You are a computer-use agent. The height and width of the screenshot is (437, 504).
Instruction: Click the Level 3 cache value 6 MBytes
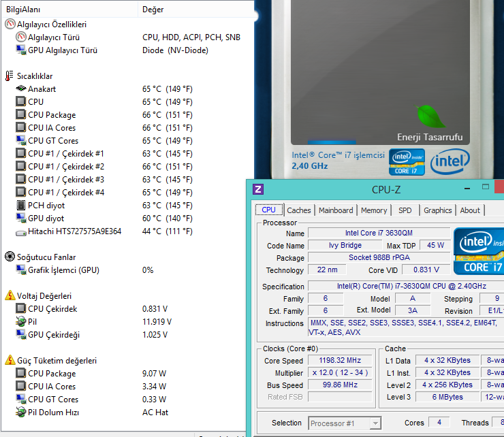(x=447, y=397)
